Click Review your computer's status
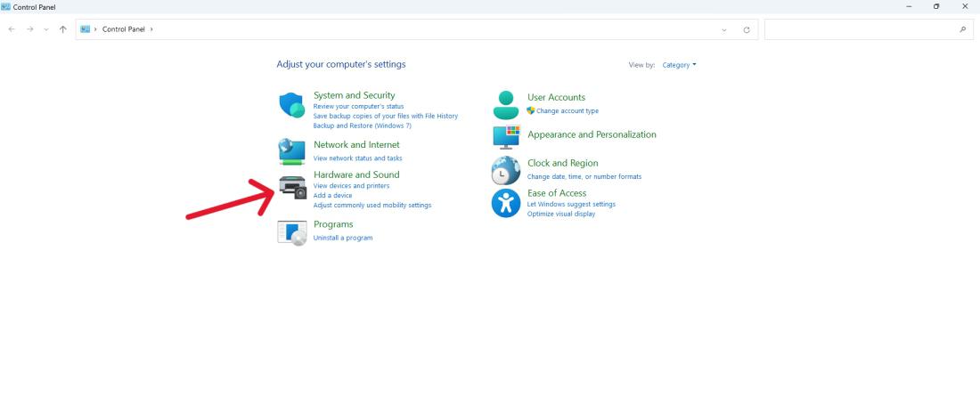 pyautogui.click(x=359, y=106)
